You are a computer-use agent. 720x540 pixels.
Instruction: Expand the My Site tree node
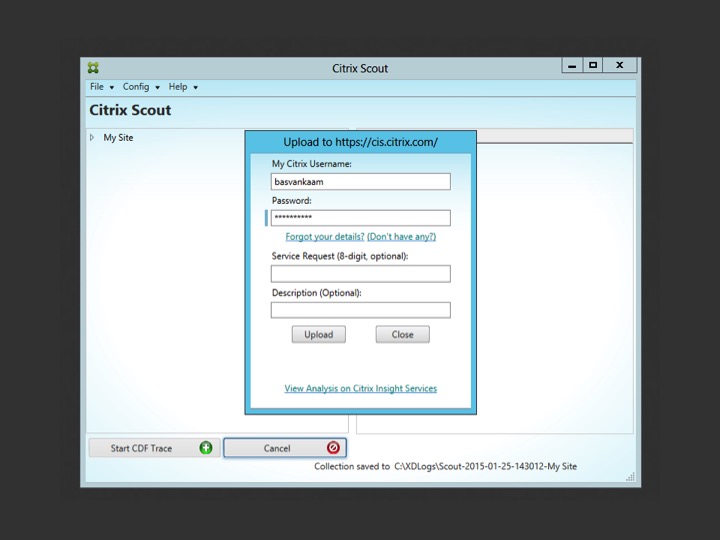coord(92,137)
